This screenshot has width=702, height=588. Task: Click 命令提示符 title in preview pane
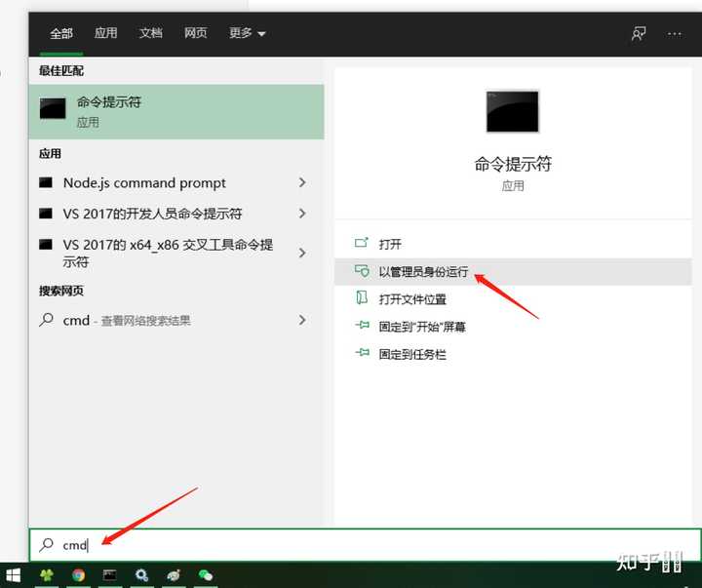(x=513, y=165)
